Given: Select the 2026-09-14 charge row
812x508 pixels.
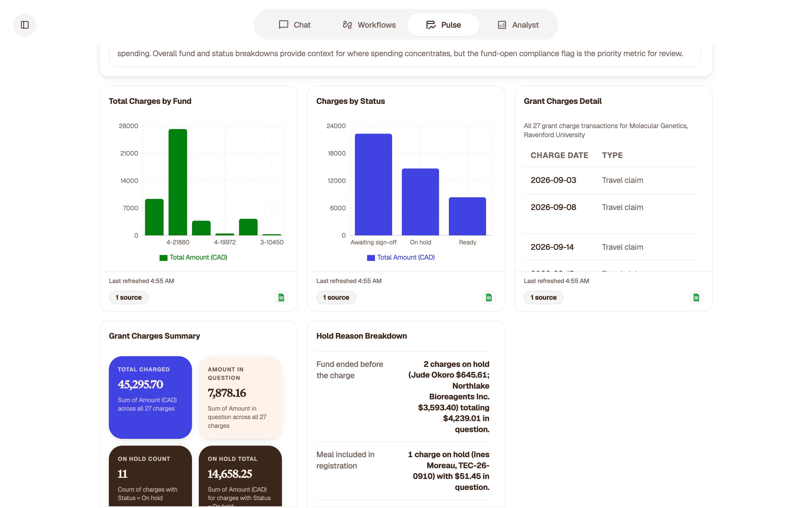Looking at the screenshot, I should tap(610, 247).
